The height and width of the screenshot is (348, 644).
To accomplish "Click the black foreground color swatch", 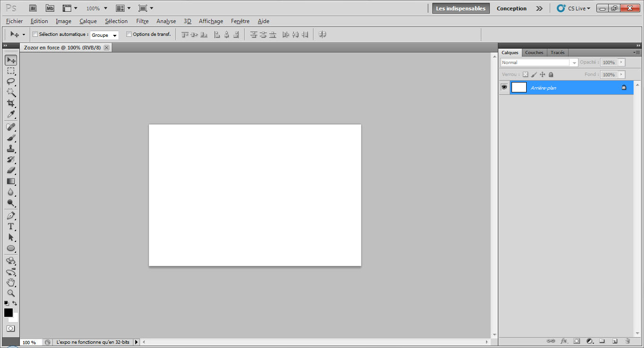I will tap(8, 313).
